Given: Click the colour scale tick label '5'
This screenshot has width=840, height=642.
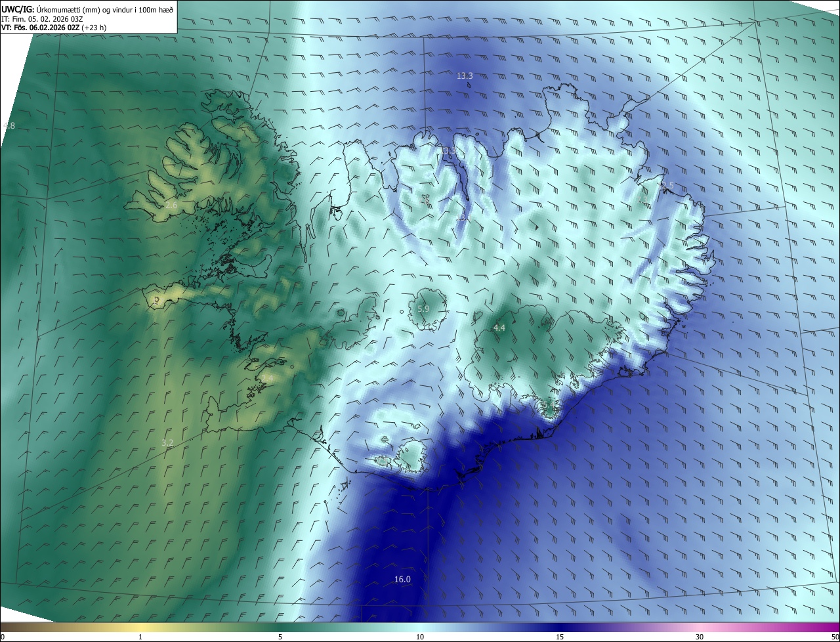Looking at the screenshot, I should (280, 637).
